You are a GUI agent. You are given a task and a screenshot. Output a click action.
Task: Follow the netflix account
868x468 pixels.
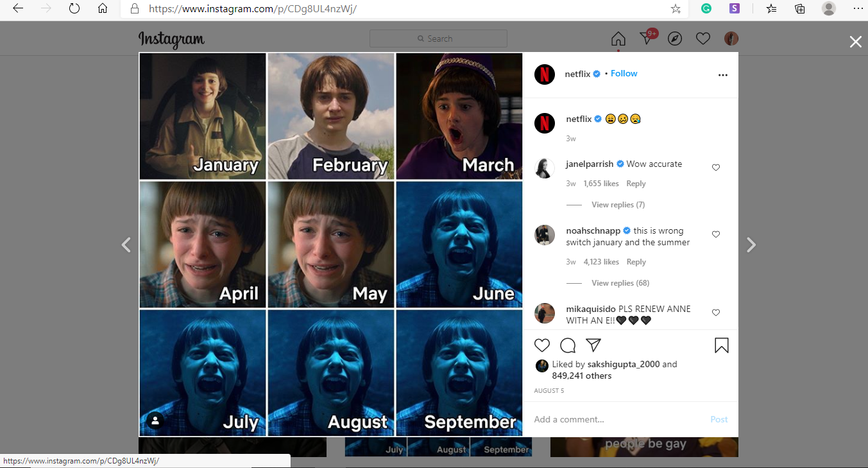pyautogui.click(x=624, y=74)
